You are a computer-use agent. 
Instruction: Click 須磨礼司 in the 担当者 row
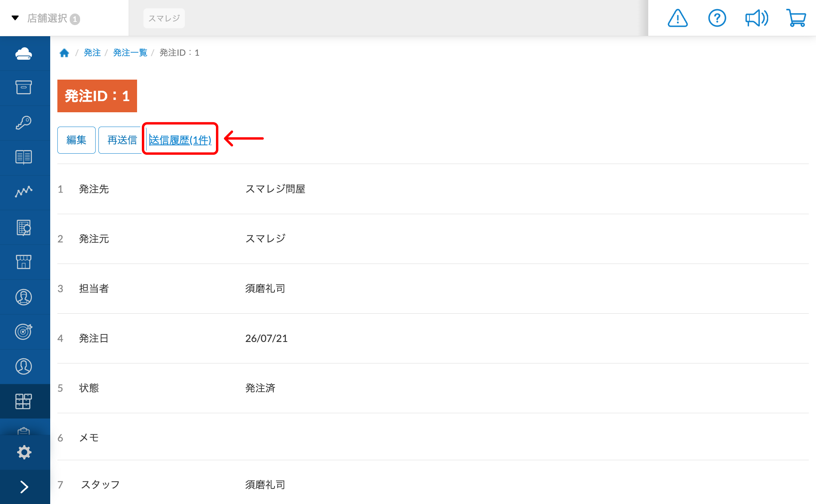coord(265,289)
